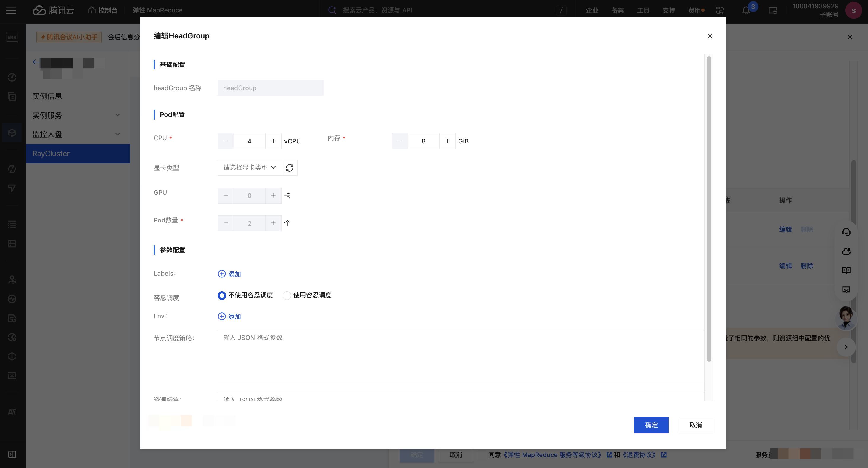This screenshot has height=468, width=868.
Task: Open the 支持 top menu
Action: pos(669,10)
